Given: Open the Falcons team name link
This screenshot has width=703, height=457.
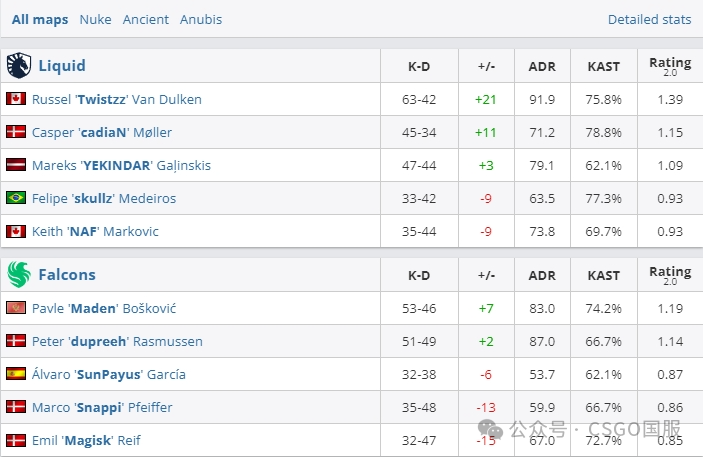Looking at the screenshot, I should (67, 274).
